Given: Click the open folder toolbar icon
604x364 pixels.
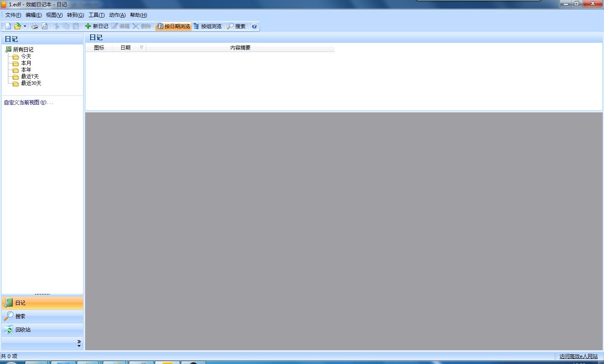Looking at the screenshot, I should [x=17, y=26].
